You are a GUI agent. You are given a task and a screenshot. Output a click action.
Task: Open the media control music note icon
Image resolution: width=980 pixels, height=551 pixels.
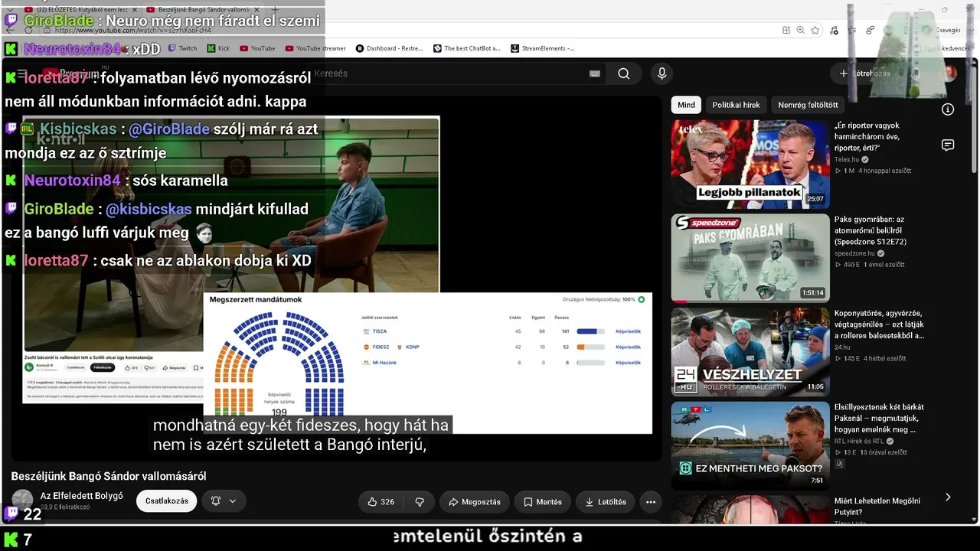point(835,31)
